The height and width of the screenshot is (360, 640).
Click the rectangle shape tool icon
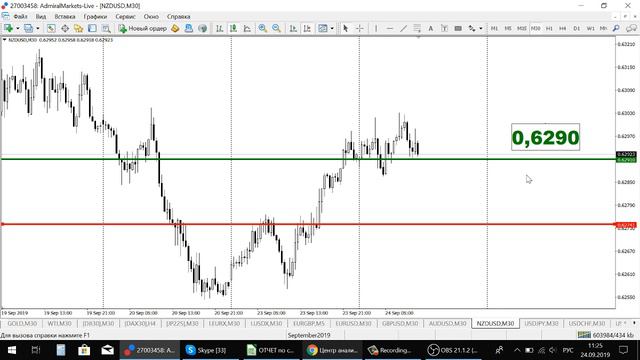458,28
